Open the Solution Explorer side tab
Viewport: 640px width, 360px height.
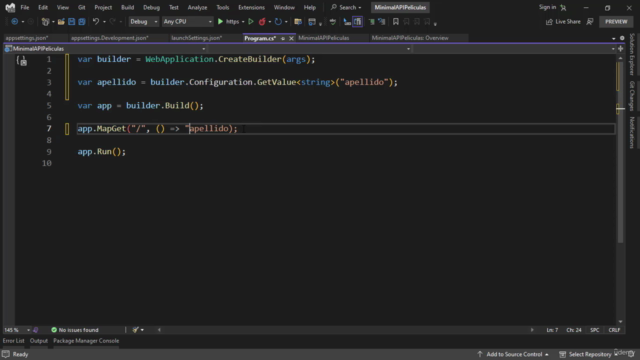(x=632, y=54)
